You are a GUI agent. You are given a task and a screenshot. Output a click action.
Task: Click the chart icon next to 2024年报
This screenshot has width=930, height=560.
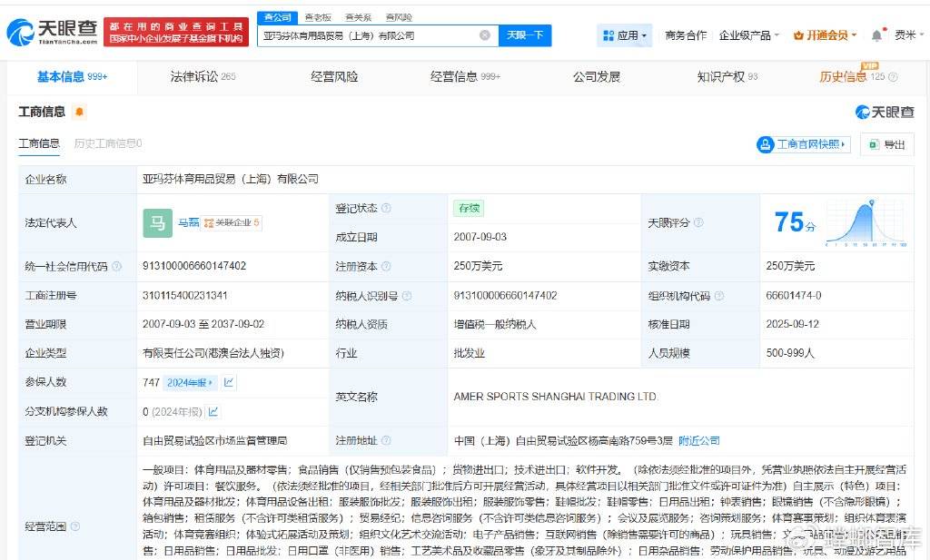pos(230,383)
